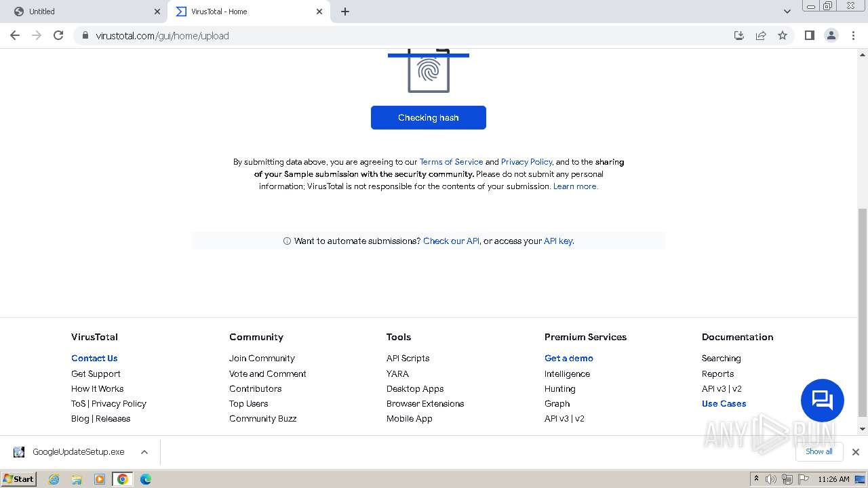Open the Chrome side panel icon

point(809,35)
